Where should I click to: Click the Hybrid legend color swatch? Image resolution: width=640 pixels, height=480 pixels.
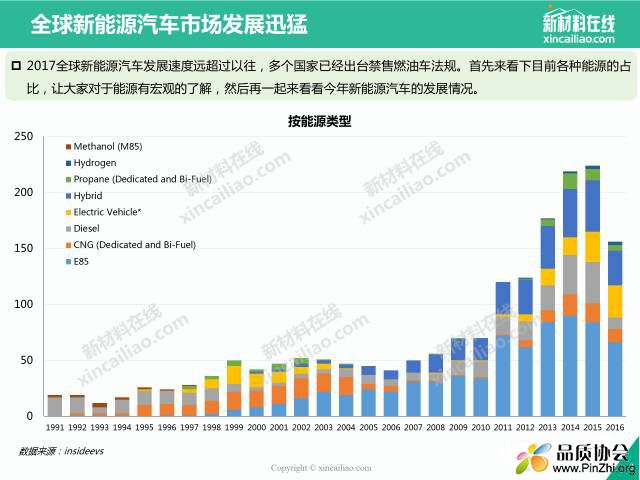click(x=69, y=196)
